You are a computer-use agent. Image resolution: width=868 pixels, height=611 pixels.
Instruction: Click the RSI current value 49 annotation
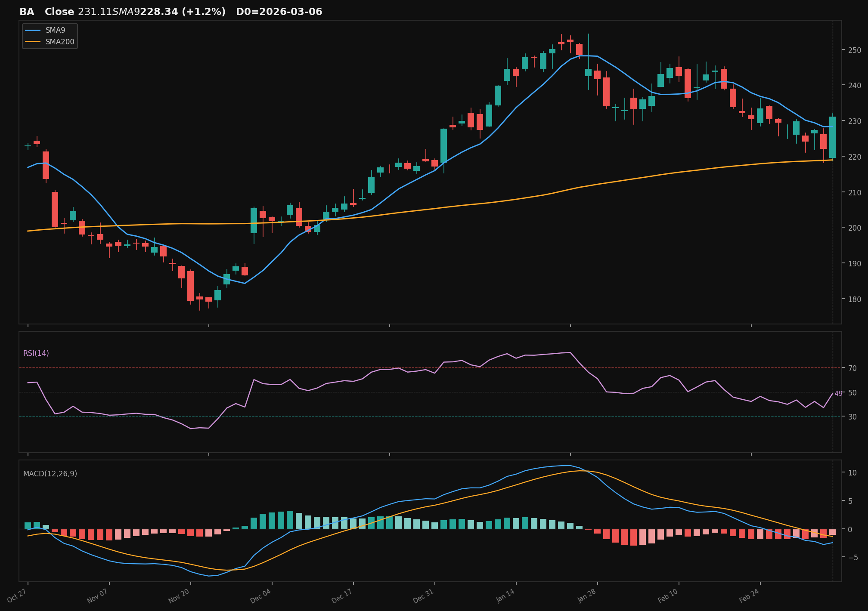[838, 393]
